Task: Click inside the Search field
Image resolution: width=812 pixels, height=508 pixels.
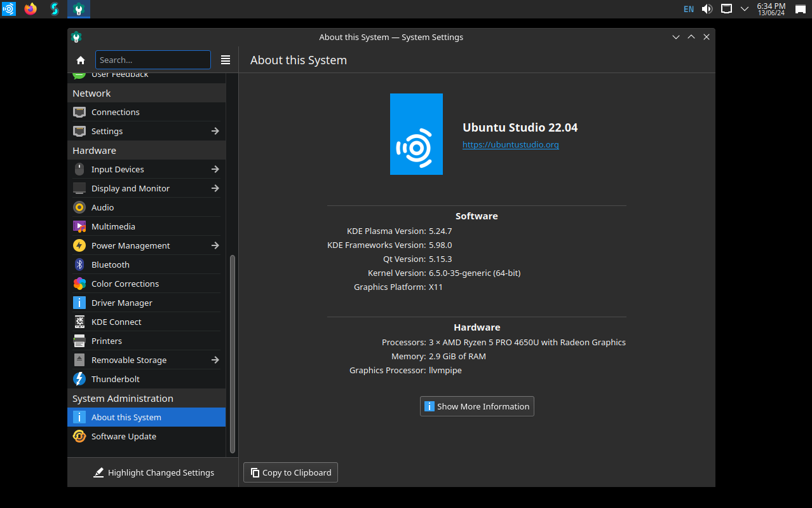Action: coord(152,60)
